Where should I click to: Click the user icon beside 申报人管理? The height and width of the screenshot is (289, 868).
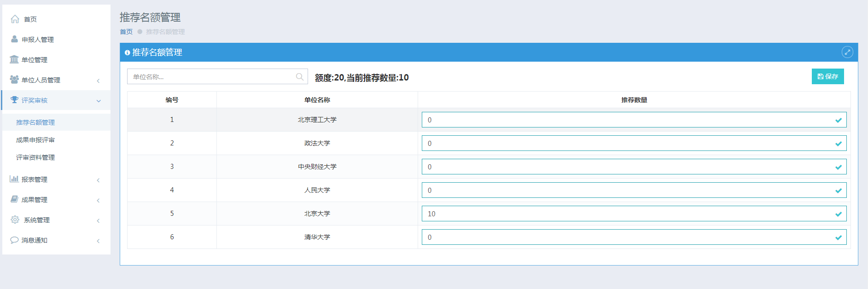coord(14,39)
